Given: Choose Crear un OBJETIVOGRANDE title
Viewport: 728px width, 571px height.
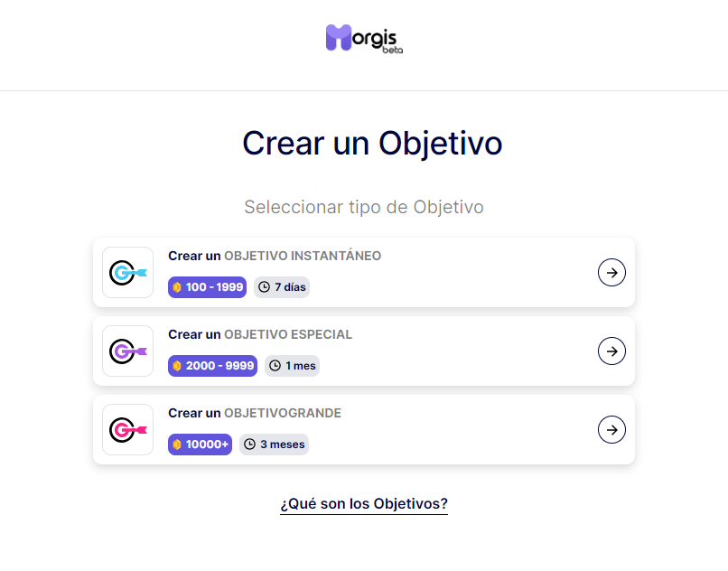Looking at the screenshot, I should 255,413.
